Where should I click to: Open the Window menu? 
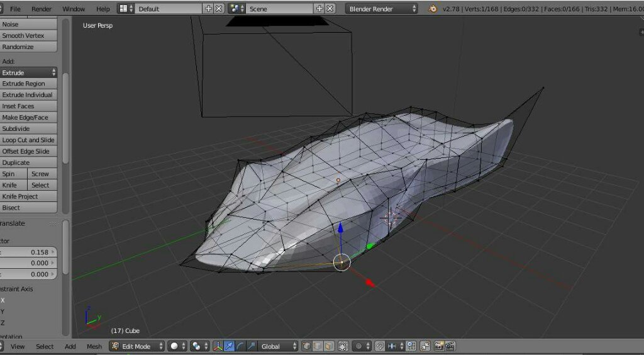pyautogui.click(x=74, y=9)
